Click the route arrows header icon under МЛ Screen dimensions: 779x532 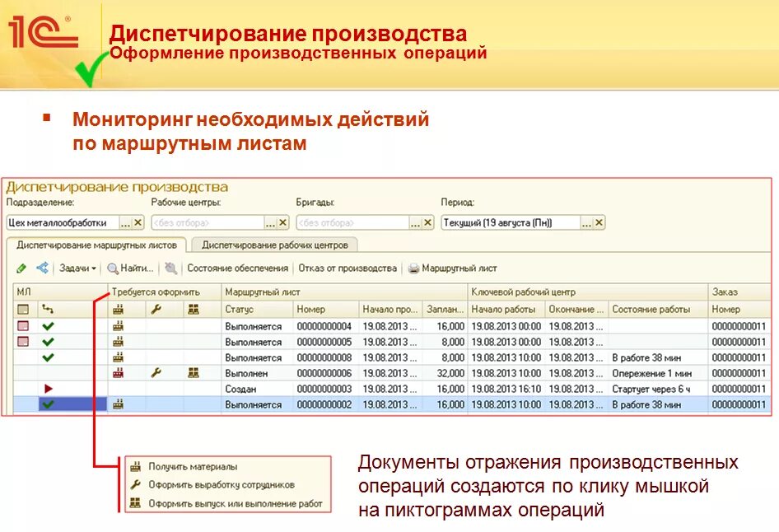pyautogui.click(x=48, y=309)
